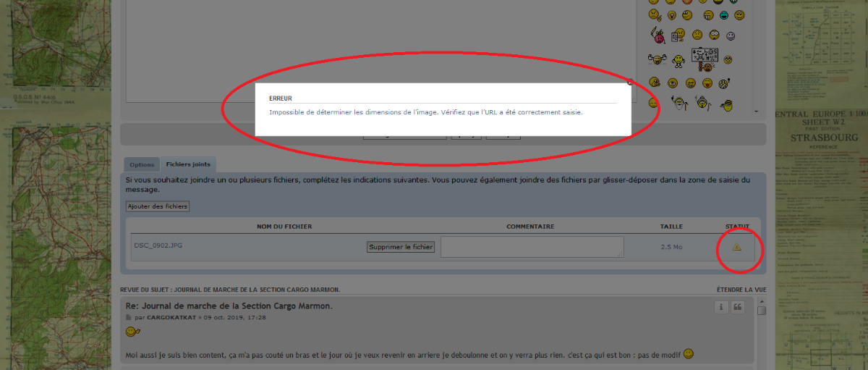Click the warning status icon for DSC_0902.JPG

pos(736,247)
